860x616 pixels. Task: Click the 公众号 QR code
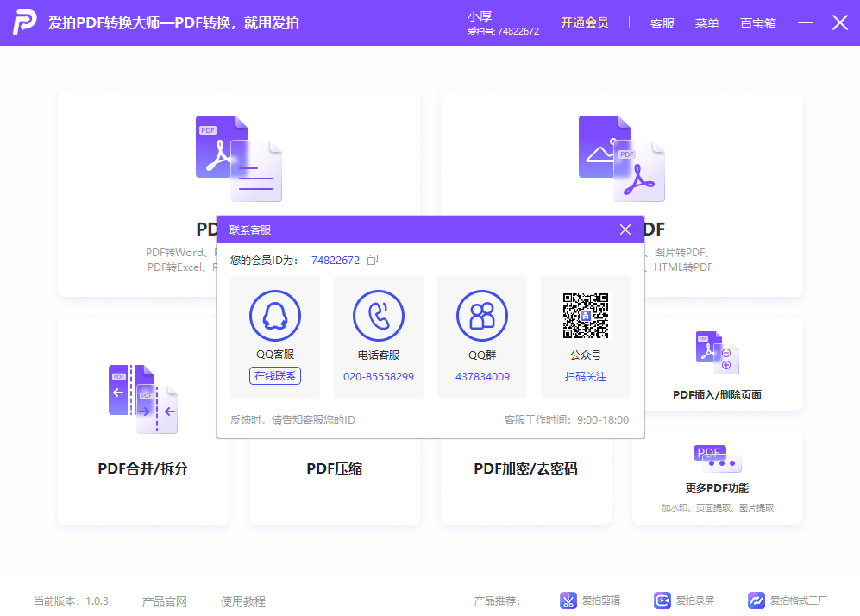[x=586, y=316]
